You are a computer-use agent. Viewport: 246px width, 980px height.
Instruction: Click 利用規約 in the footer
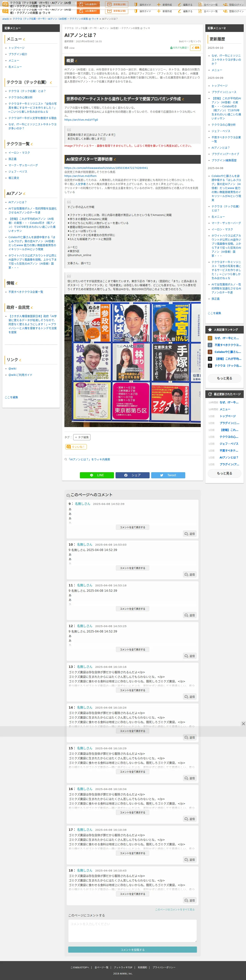coord(142,967)
